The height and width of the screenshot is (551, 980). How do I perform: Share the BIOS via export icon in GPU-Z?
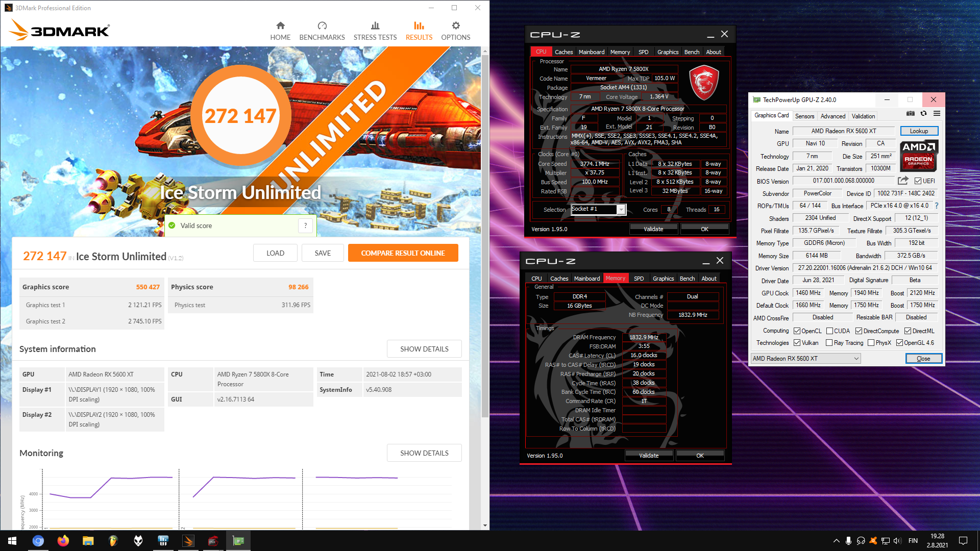coord(903,181)
